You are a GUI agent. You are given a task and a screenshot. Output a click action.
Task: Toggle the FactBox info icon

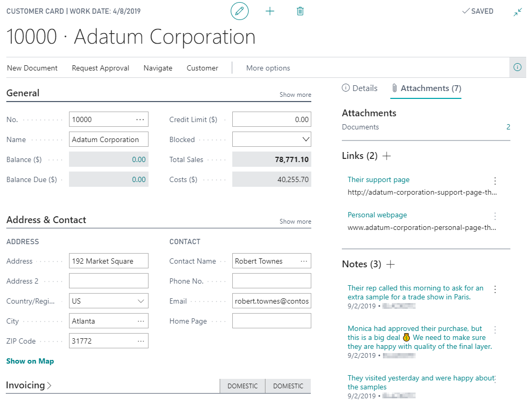point(517,67)
